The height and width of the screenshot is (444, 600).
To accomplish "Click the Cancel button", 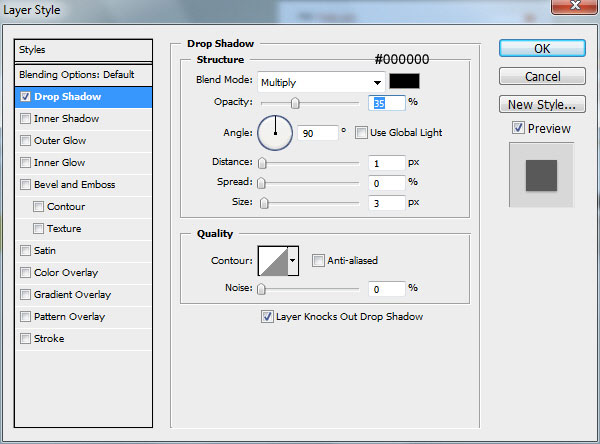I will [x=542, y=76].
